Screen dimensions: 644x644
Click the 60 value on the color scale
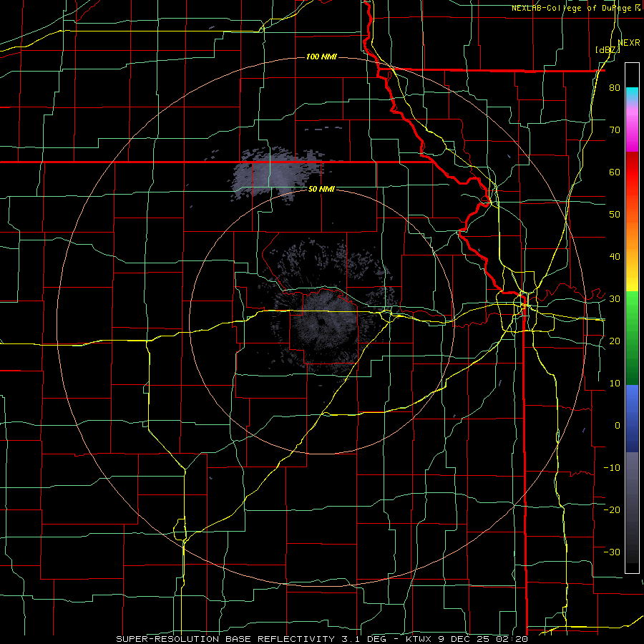point(615,172)
